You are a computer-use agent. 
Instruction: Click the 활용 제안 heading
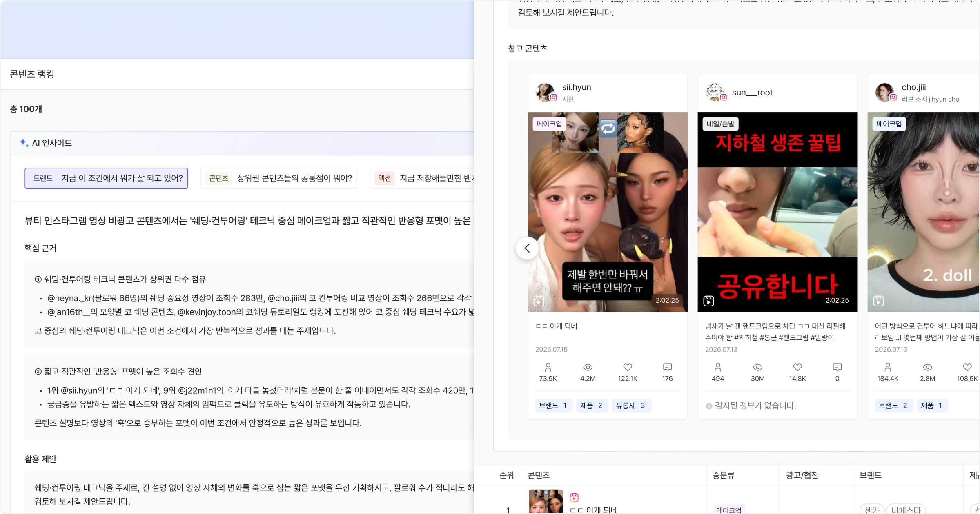click(x=40, y=459)
